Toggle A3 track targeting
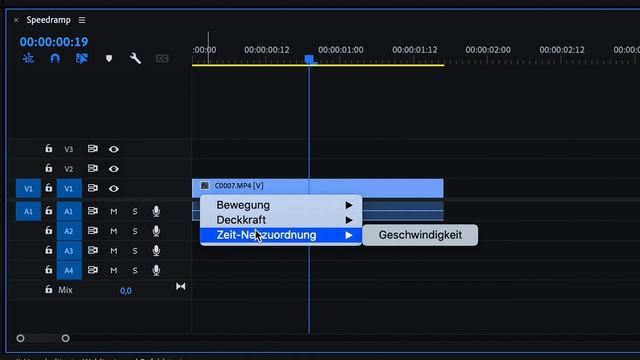The height and width of the screenshot is (360, 640). 69,251
